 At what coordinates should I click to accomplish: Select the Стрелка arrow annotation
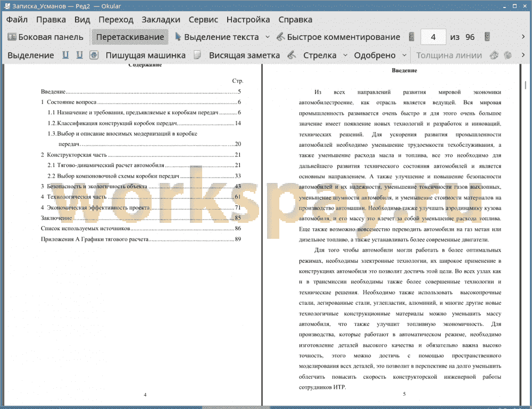(320, 55)
